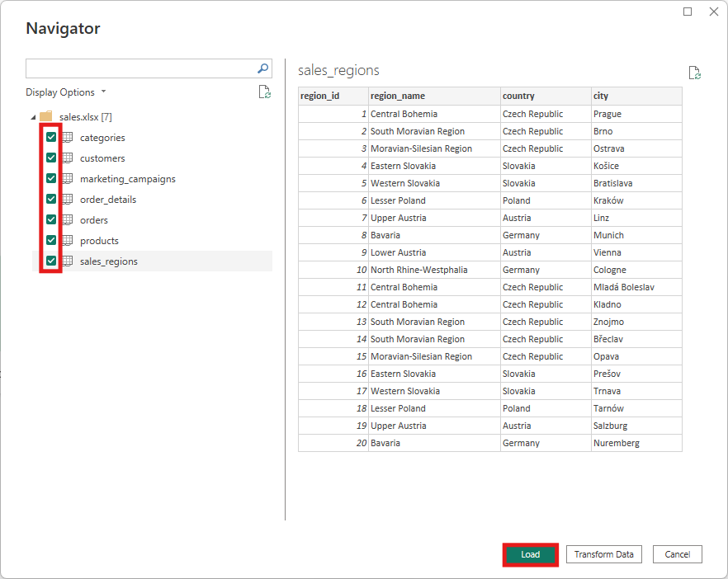Select the order_details table name
Screen dimensions: 728x579
point(108,200)
